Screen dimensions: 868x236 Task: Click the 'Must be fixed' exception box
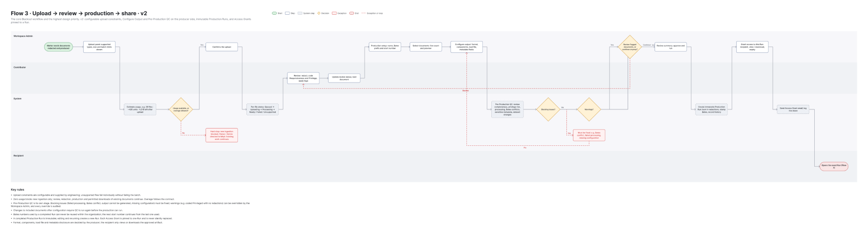point(589,135)
